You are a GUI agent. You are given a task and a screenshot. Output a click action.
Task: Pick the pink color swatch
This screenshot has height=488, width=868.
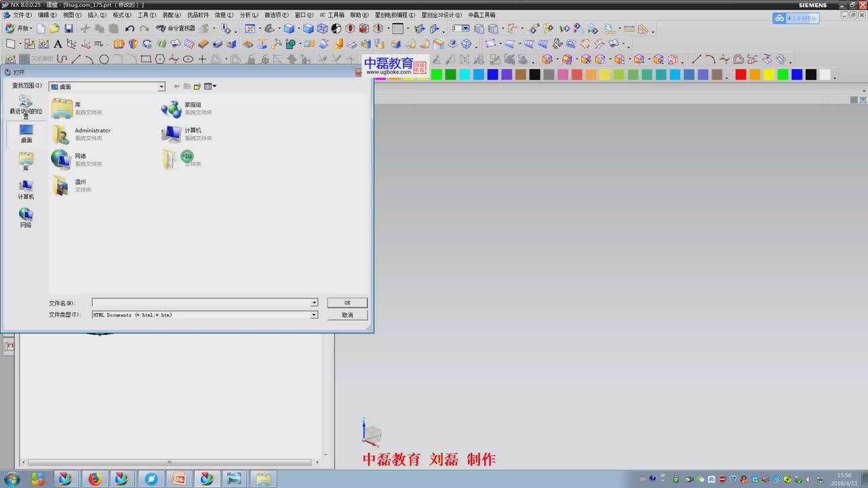point(563,75)
